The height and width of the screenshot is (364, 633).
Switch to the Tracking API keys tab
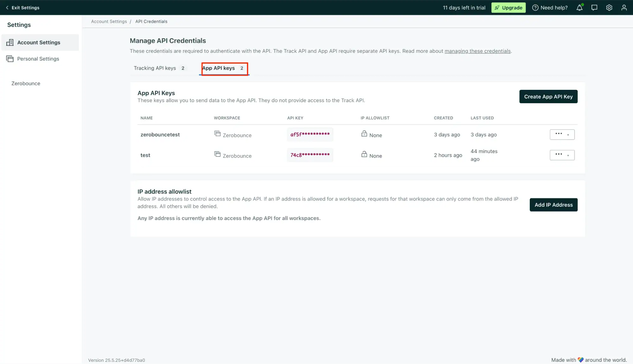click(x=155, y=68)
